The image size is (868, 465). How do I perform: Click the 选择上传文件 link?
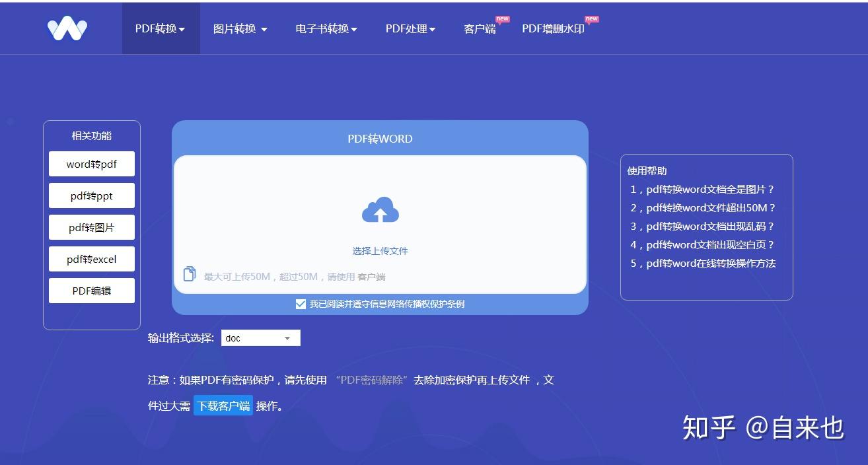380,251
